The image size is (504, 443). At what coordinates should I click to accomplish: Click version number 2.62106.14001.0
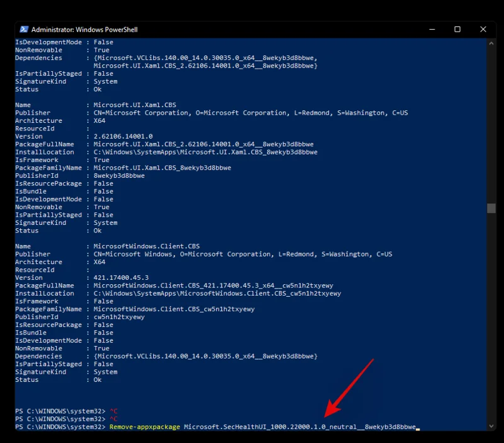(123, 136)
